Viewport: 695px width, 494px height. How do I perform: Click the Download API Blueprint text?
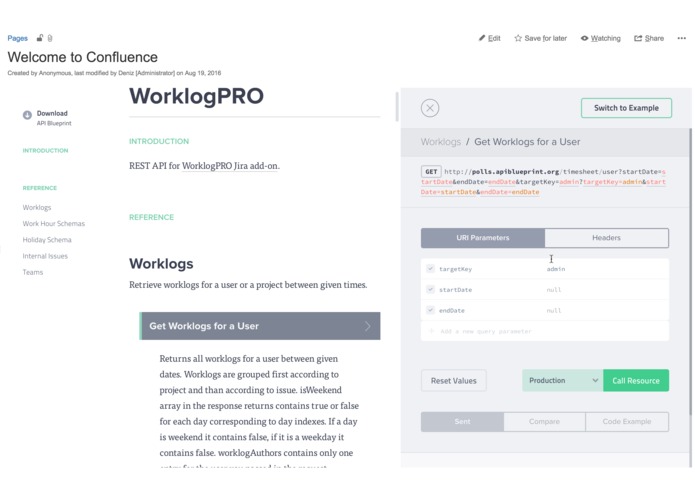[x=54, y=118]
